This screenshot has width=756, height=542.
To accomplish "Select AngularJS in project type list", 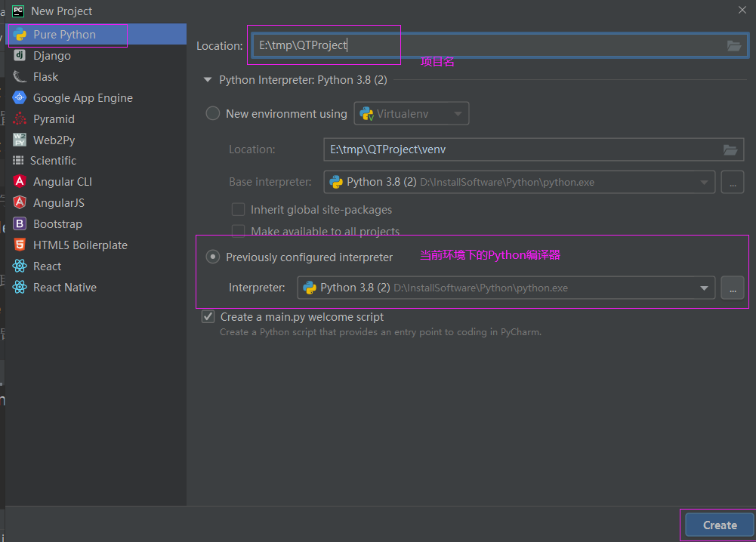I will click(96, 203).
